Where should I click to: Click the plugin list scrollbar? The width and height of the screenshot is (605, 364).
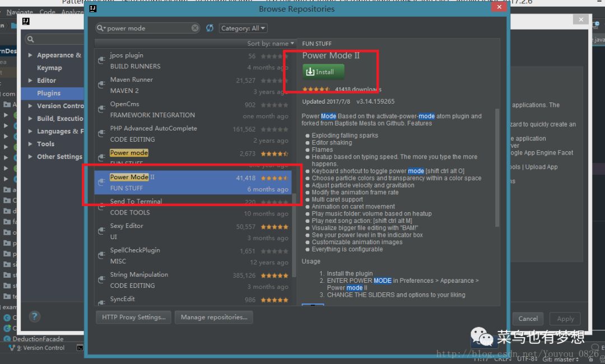pyautogui.click(x=294, y=235)
